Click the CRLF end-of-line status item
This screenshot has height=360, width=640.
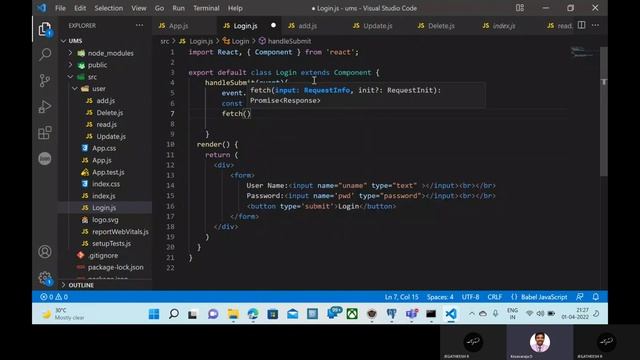click(495, 297)
